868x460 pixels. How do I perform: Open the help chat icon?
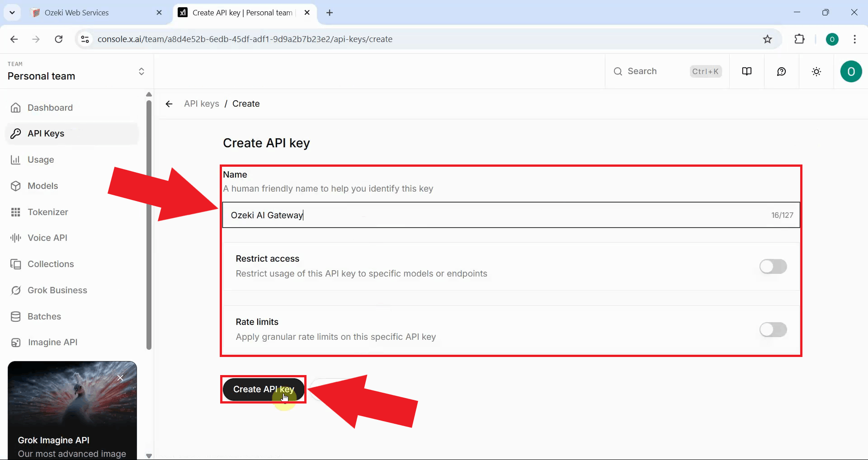[x=782, y=71]
